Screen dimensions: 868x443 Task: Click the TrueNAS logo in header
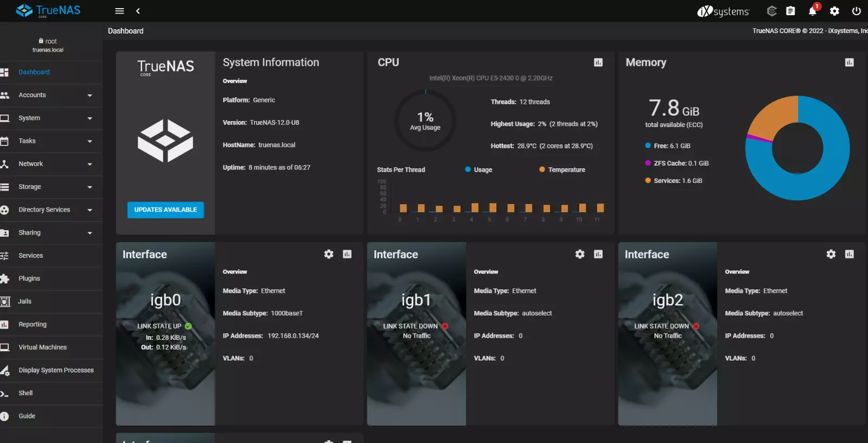[48, 10]
